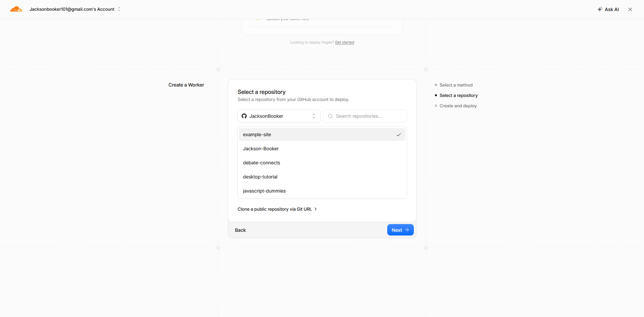The width and height of the screenshot is (644, 317).
Task: Click the search magnifier icon
Action: 331,116
